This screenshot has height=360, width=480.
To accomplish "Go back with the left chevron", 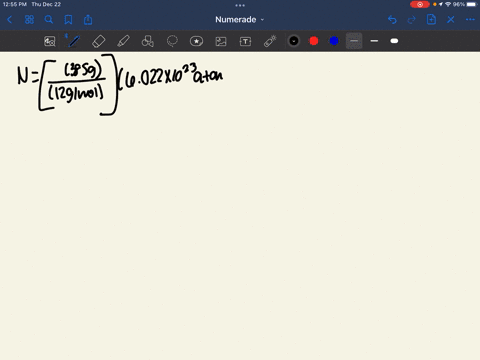I will (10, 20).
